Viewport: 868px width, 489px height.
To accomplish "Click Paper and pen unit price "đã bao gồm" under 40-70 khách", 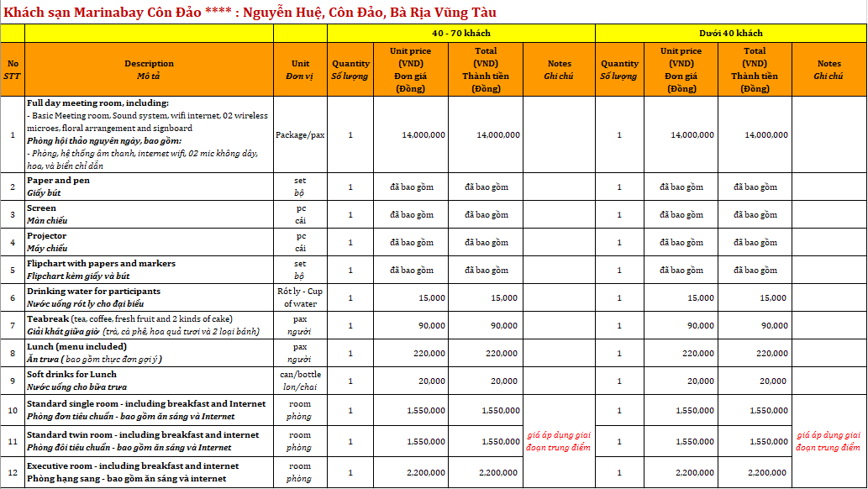I will (x=411, y=187).
